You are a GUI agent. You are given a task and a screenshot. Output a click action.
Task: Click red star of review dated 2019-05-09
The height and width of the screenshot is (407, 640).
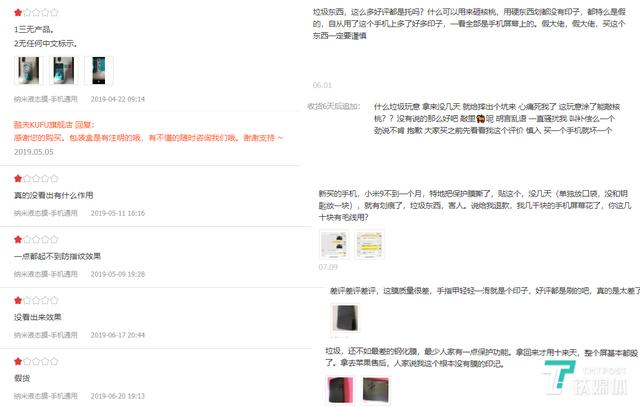pos(18,239)
